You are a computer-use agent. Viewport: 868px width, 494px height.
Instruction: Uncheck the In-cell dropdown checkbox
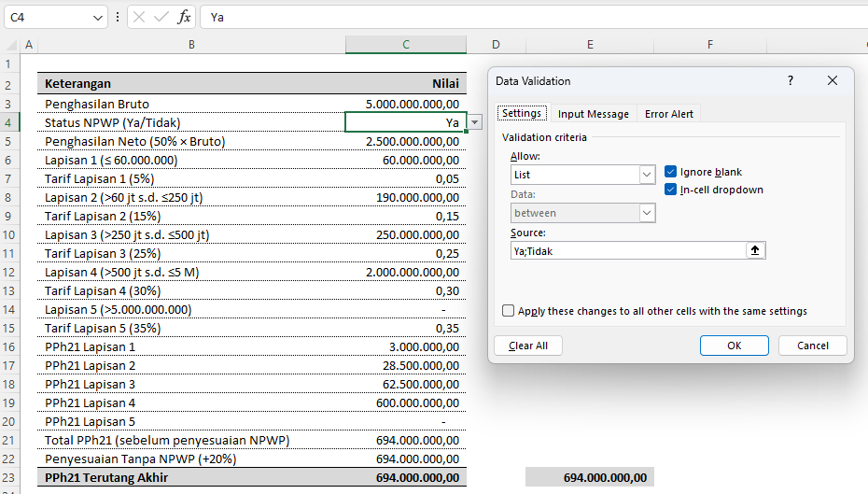pyautogui.click(x=671, y=190)
